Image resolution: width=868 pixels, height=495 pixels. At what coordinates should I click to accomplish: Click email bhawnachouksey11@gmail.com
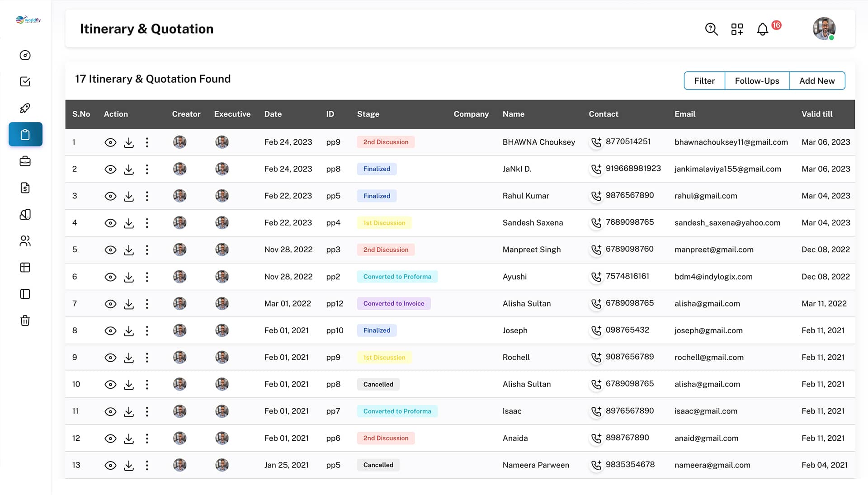click(x=731, y=142)
